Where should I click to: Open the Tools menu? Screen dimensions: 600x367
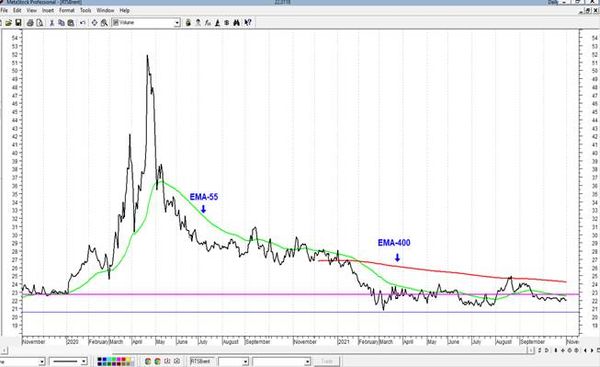coord(85,10)
